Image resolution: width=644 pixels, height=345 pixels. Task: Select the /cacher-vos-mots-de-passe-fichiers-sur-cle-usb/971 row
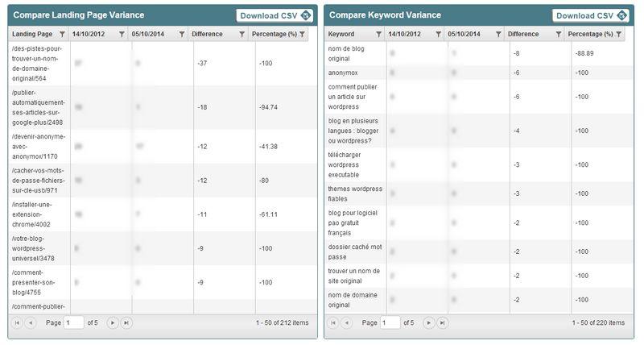coord(163,181)
